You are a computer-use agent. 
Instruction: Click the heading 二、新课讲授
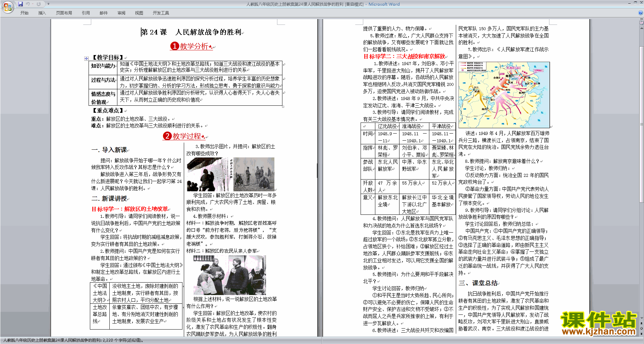pyautogui.click(x=109, y=198)
